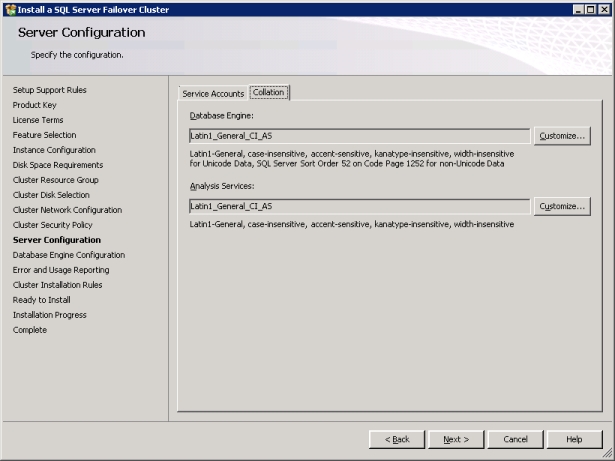This screenshot has height=461, width=615.
Task: Click the Cluster Disk Selection step
Action: pyautogui.click(x=51, y=195)
